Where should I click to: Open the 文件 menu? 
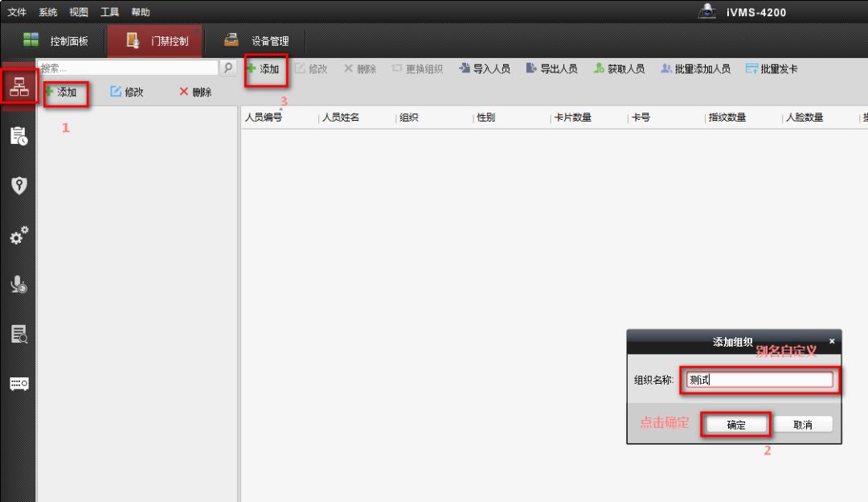17,11
